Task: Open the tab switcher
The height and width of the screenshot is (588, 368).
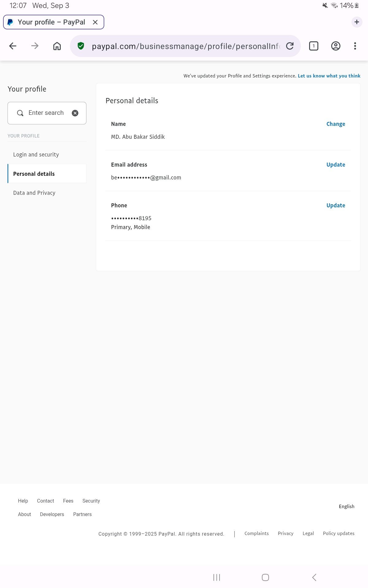Action: point(313,46)
